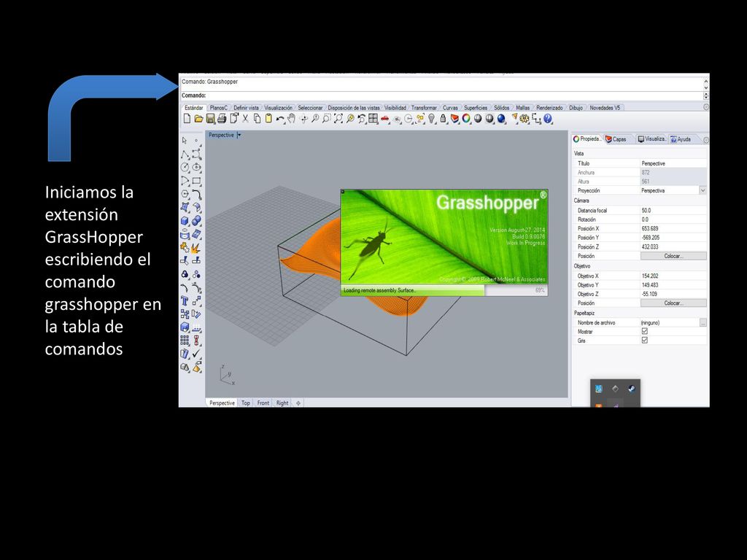This screenshot has width=747, height=560.
Task: Click the Distancia focal value 50.0
Action: [x=673, y=210]
